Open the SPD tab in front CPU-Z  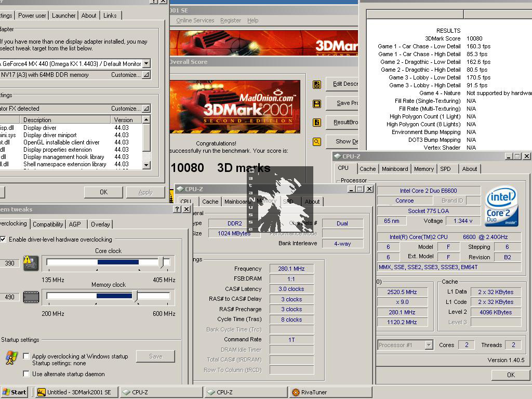(445, 169)
